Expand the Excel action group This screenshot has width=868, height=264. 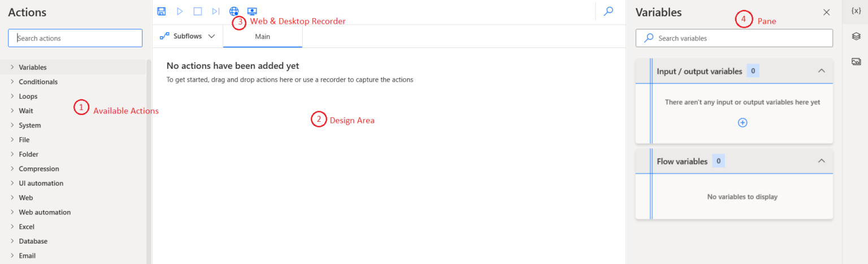point(27,227)
